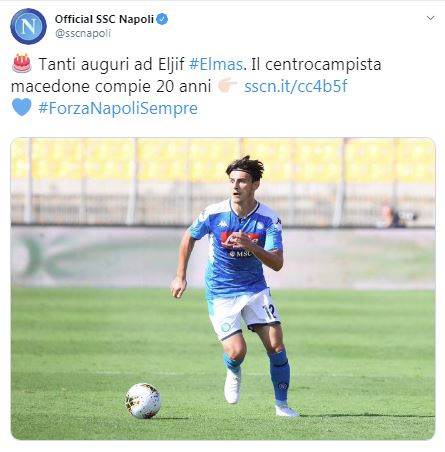Screen dimensions: 445x452
Task: Visit the @sscnapoli handle
Action: tap(83, 33)
